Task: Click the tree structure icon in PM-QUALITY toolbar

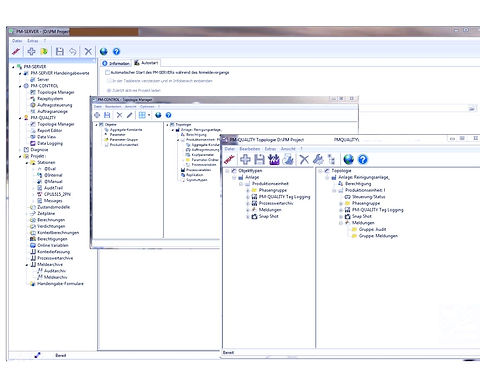Action: click(331, 159)
